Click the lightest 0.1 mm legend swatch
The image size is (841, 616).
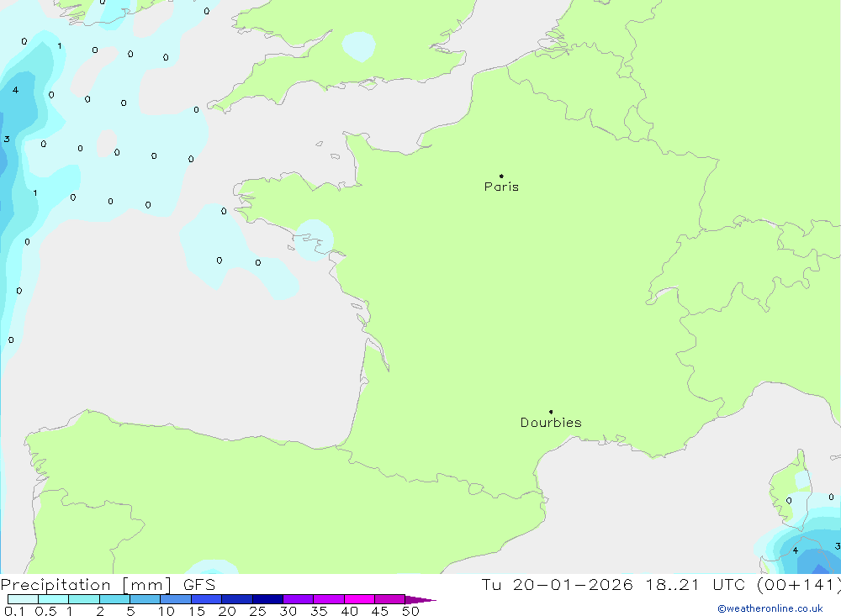click(x=23, y=599)
